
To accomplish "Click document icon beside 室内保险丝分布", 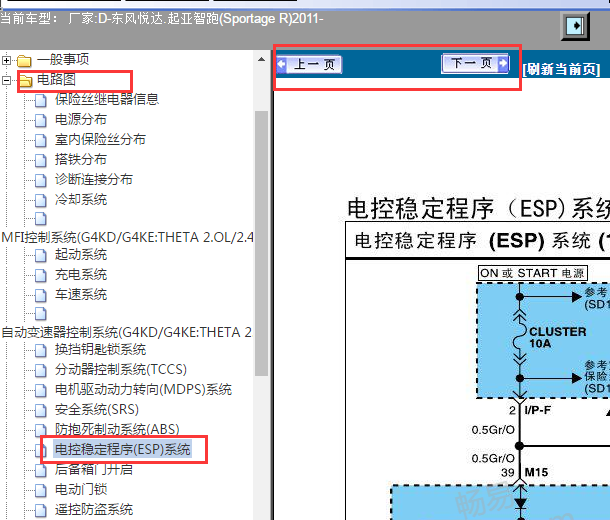I will 40,140.
